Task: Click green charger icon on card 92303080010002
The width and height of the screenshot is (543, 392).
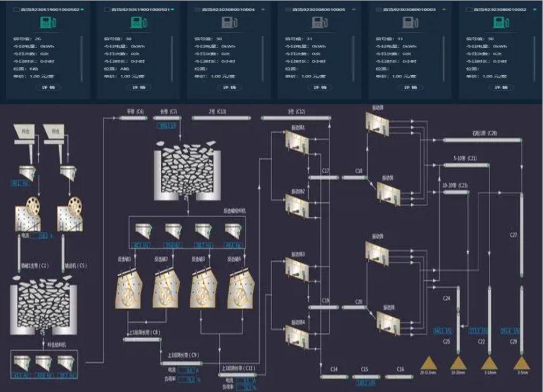Action: click(501, 23)
